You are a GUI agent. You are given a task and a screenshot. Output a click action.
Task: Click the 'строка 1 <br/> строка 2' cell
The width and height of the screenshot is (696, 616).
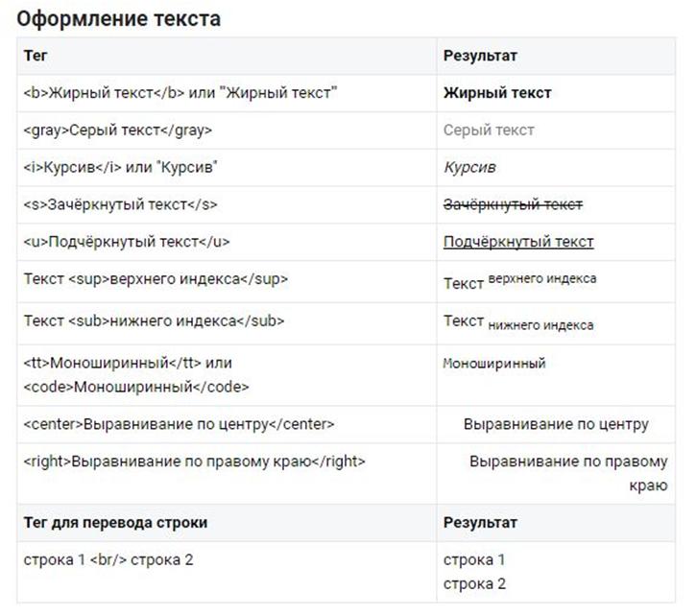227,572
